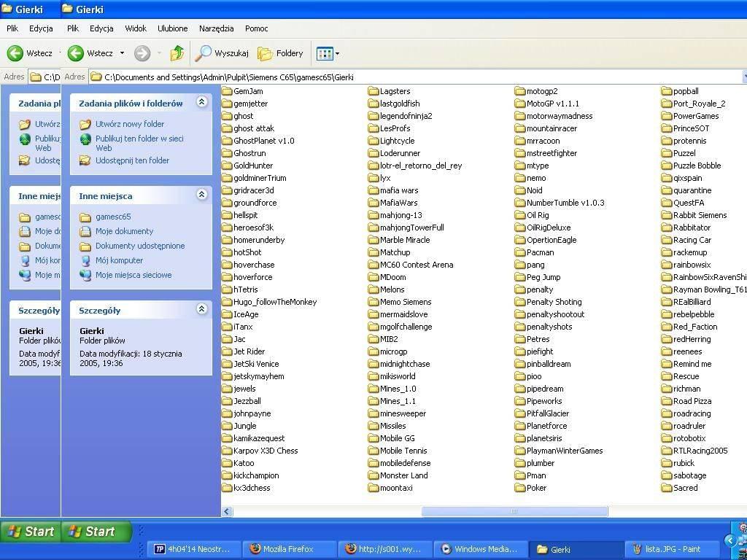Open the Views icon dropdown
747x560 pixels.
point(328,53)
